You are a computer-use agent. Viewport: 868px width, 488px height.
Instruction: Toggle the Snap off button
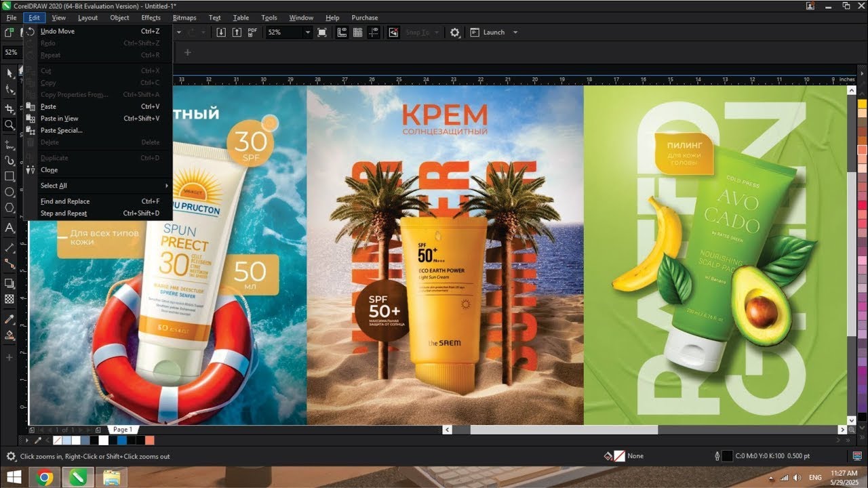click(x=393, y=32)
